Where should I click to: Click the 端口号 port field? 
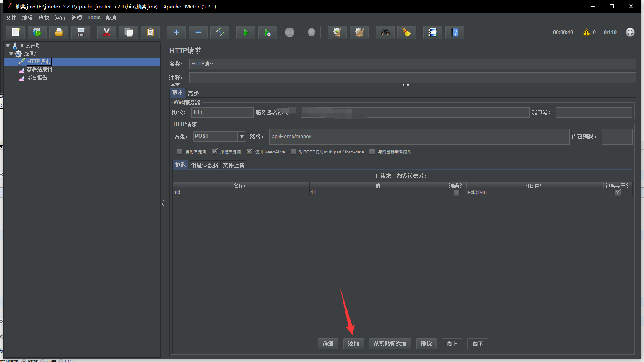coord(594,112)
